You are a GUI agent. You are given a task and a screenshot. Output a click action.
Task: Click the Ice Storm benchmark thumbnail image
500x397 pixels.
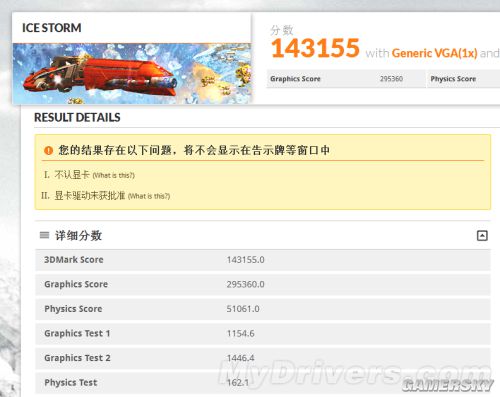132,74
